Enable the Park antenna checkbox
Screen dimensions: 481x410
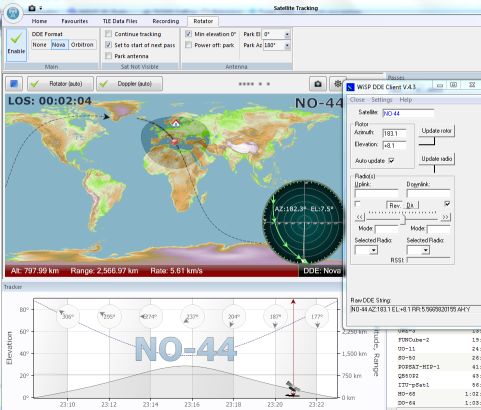pos(108,56)
